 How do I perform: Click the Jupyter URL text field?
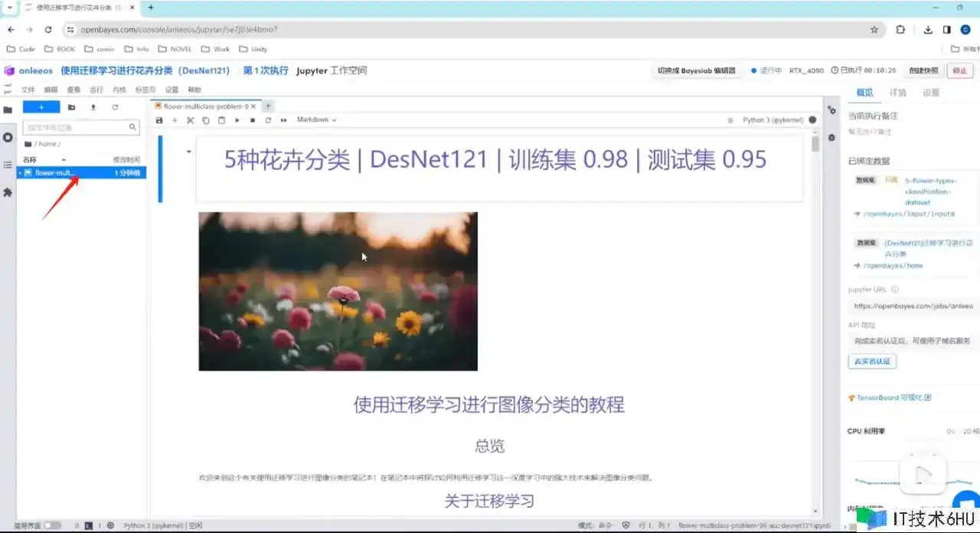click(x=913, y=306)
